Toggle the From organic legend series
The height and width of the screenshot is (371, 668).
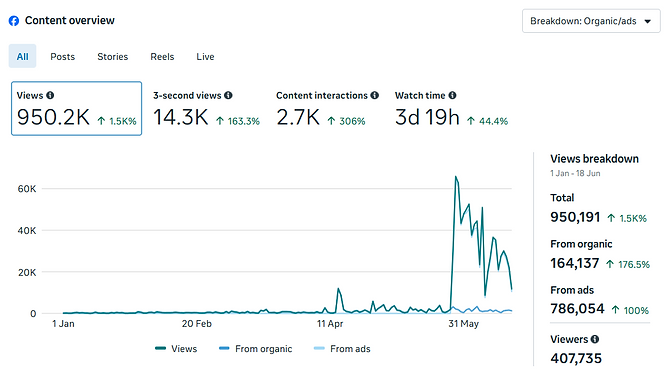tap(255, 348)
